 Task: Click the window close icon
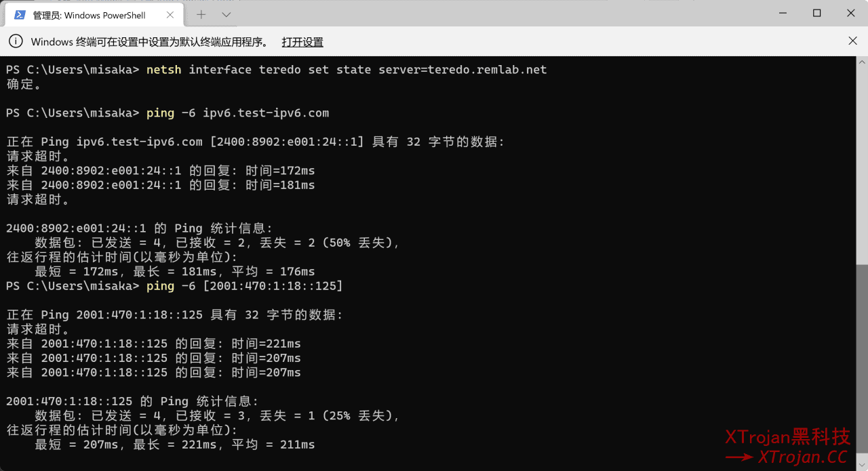click(x=850, y=12)
